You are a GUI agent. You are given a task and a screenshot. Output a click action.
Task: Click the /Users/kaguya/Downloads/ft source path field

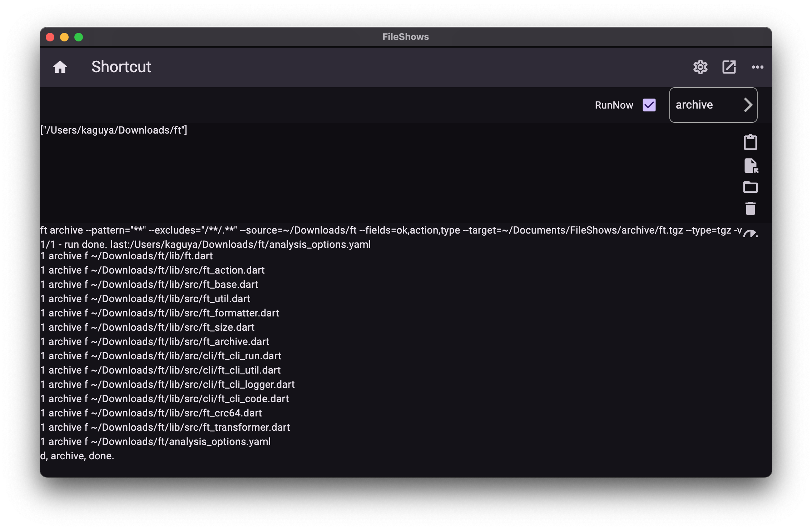[114, 130]
